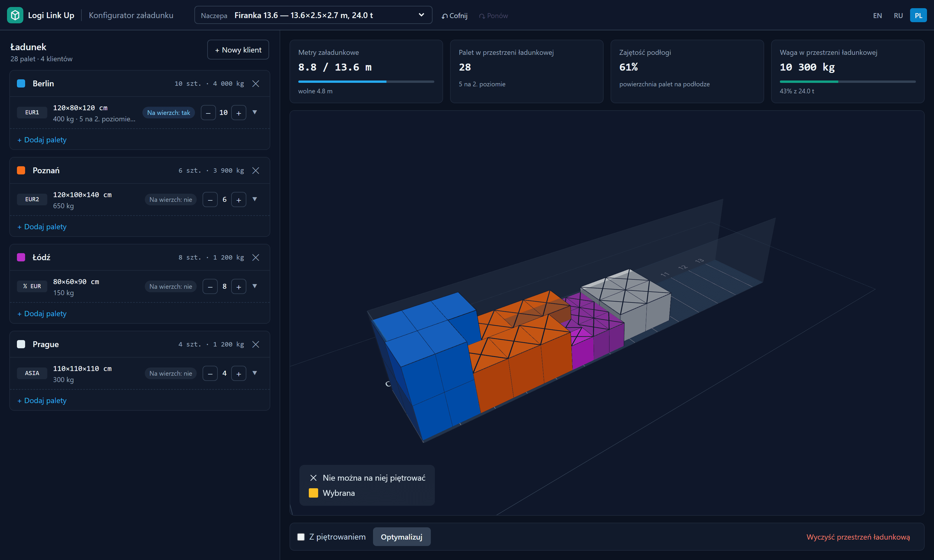Remove the Berlin client with its X
Viewport: 934px width, 560px height.
click(256, 84)
